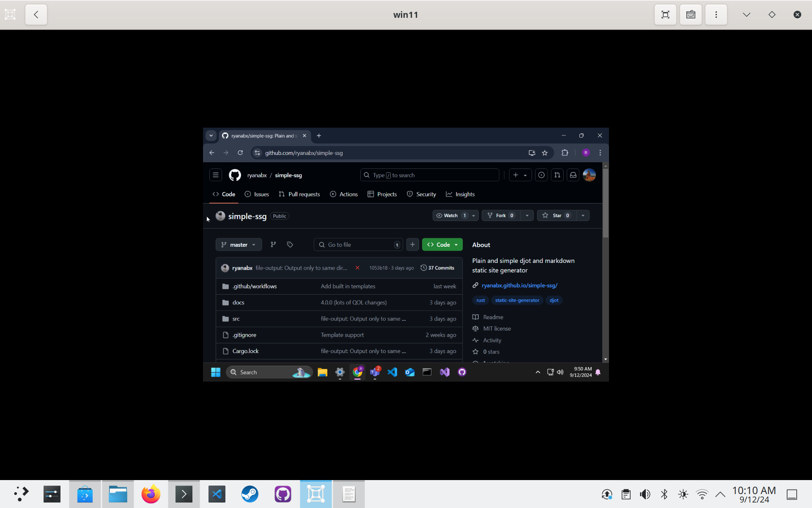Viewport: 812px width, 508px height.
Task: Open the GitHub hamburger navigation menu
Action: [x=216, y=175]
